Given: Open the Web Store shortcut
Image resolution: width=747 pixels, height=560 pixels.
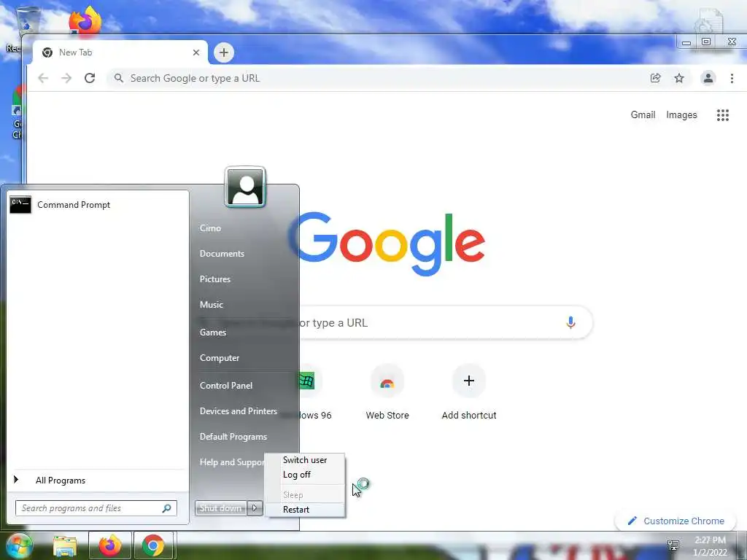Looking at the screenshot, I should (387, 392).
